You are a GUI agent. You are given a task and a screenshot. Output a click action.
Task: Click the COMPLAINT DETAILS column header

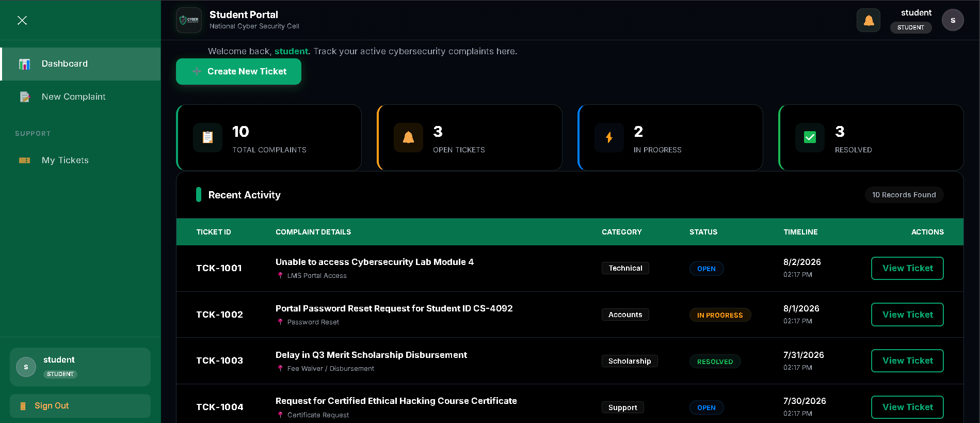coord(313,232)
